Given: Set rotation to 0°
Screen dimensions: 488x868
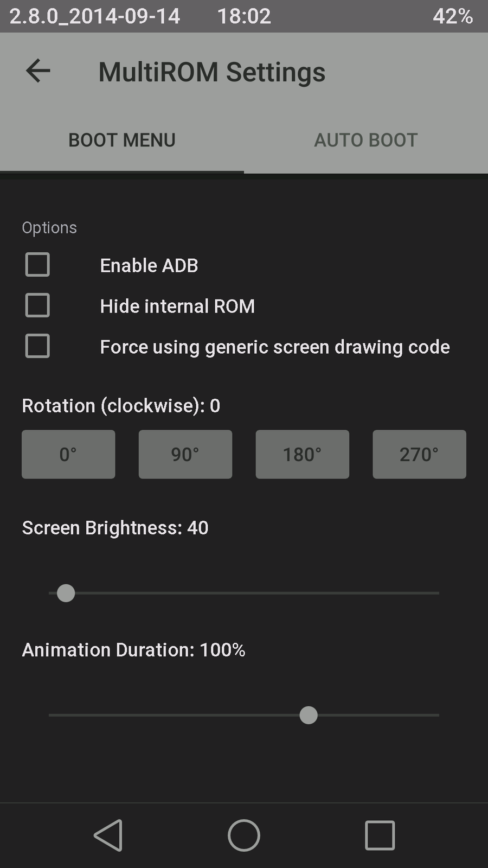Looking at the screenshot, I should [68, 454].
